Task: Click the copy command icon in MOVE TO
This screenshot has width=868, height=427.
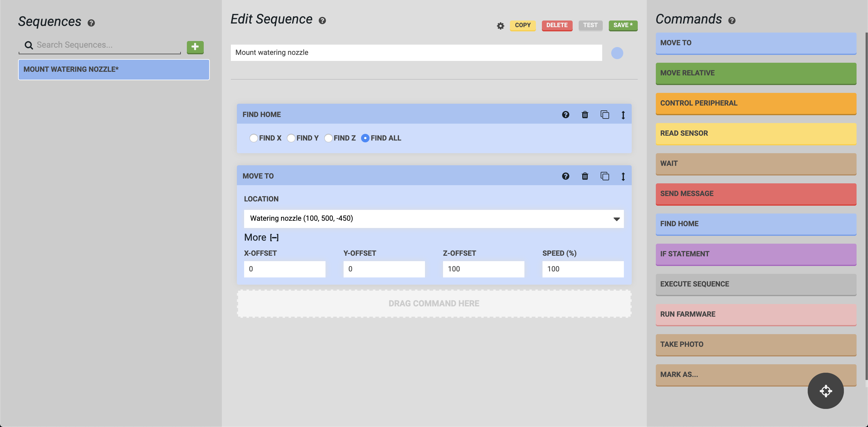Action: tap(605, 176)
